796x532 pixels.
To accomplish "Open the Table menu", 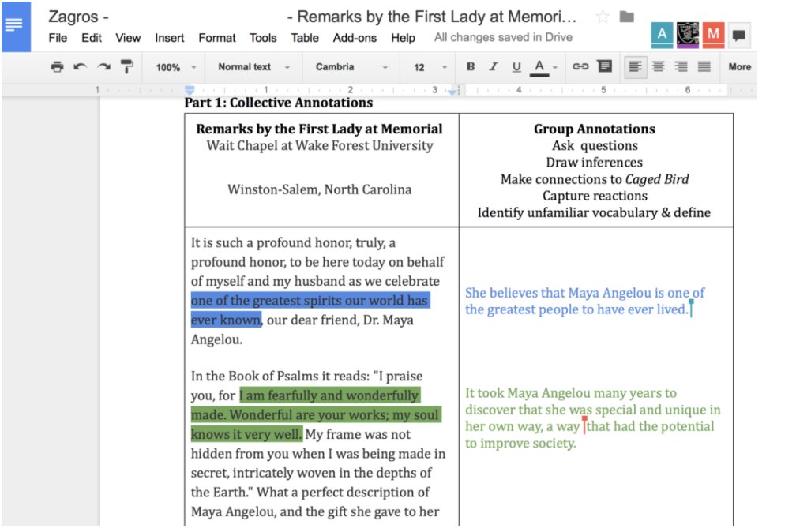I will tap(305, 38).
